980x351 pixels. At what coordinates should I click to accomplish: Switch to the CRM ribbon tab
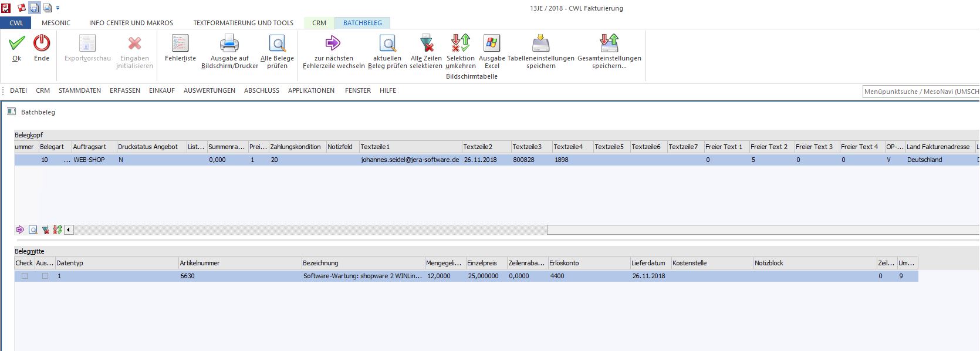(319, 23)
